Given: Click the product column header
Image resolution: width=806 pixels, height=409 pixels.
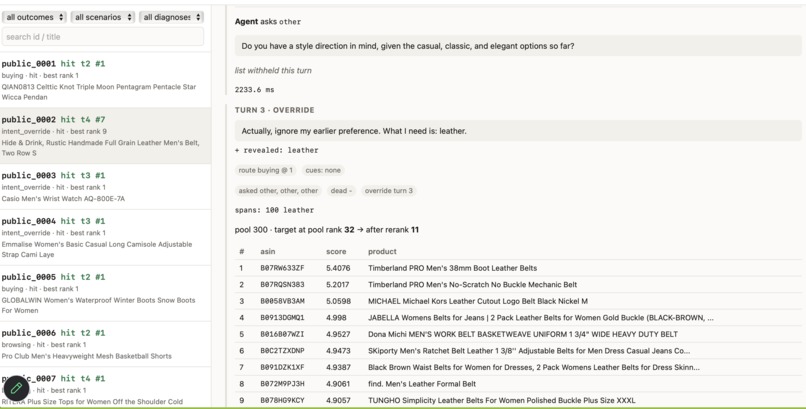Looking at the screenshot, I should (382, 251).
